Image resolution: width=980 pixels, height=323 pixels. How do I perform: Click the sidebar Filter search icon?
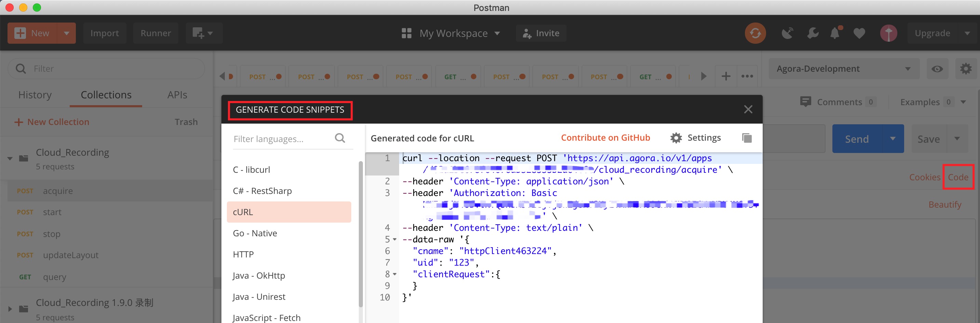tap(21, 69)
